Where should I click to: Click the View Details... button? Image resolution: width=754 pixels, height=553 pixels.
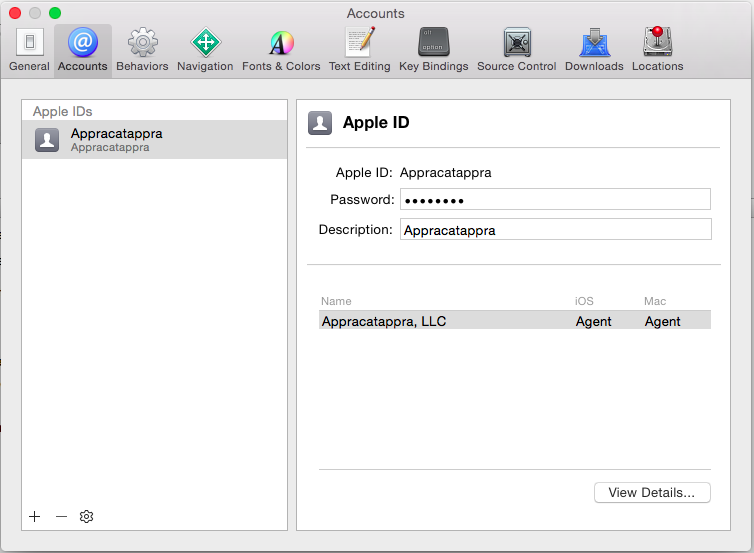[652, 493]
